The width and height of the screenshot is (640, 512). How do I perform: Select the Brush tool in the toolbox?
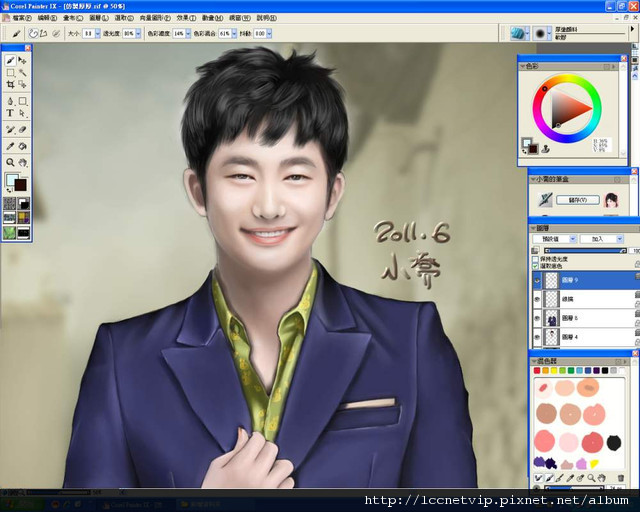pos(10,60)
